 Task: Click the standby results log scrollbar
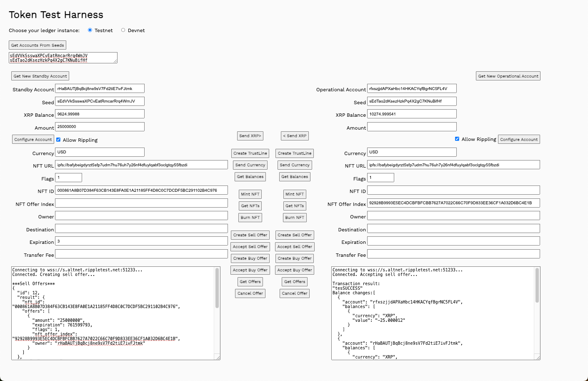217,288
